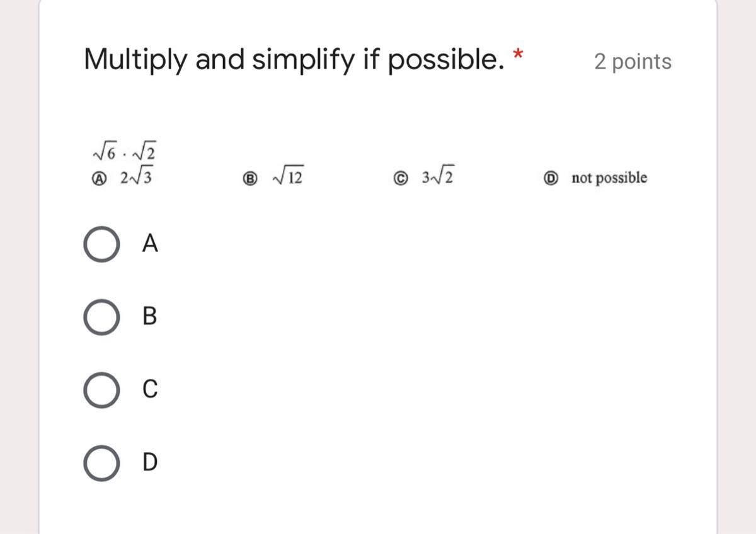Click the 'not possible' answer text
The height and width of the screenshot is (534, 756).
[x=609, y=178]
